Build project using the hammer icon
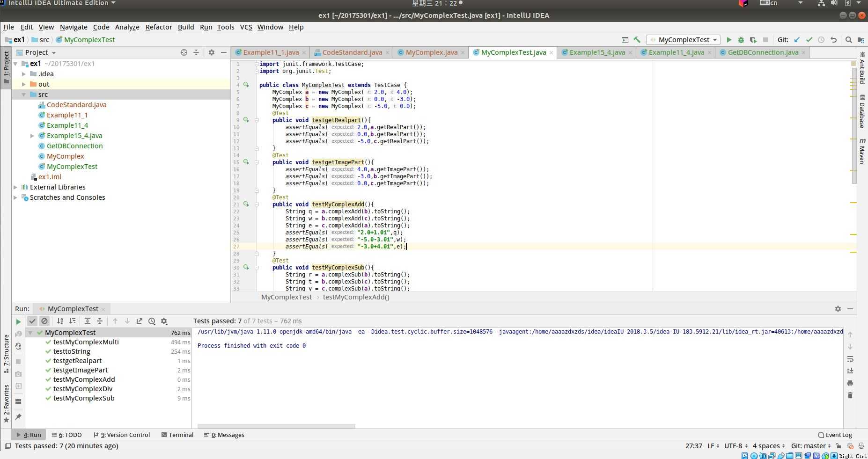868x459 pixels. [637, 40]
